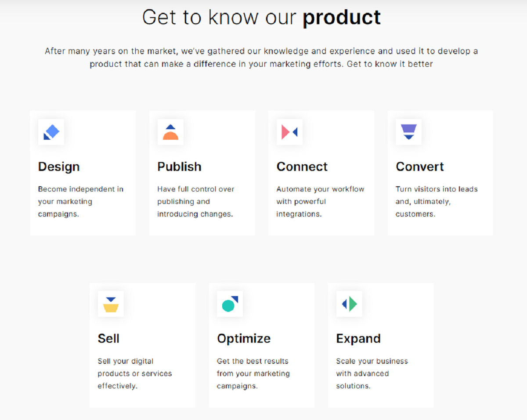Click the Publish card's orange semicircle icon

point(170,132)
